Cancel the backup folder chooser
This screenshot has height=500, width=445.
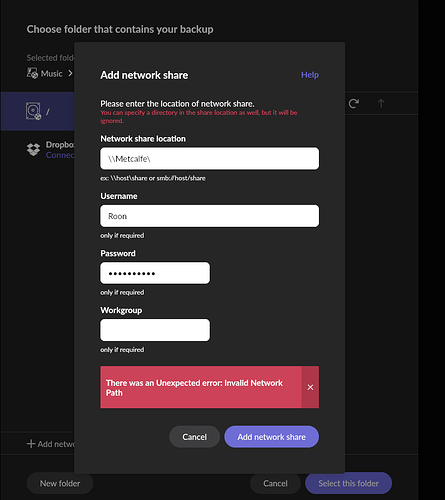tap(275, 483)
